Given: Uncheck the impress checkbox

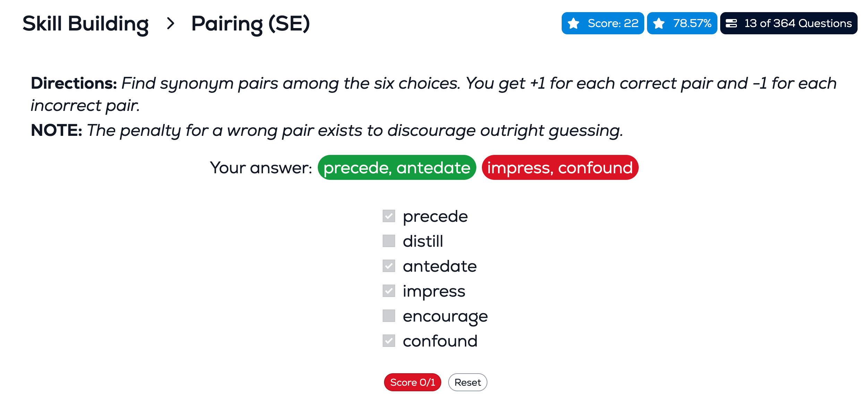Looking at the screenshot, I should (389, 291).
